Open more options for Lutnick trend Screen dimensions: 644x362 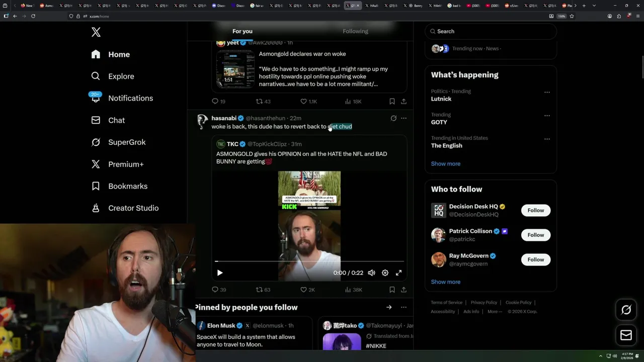pos(547,92)
